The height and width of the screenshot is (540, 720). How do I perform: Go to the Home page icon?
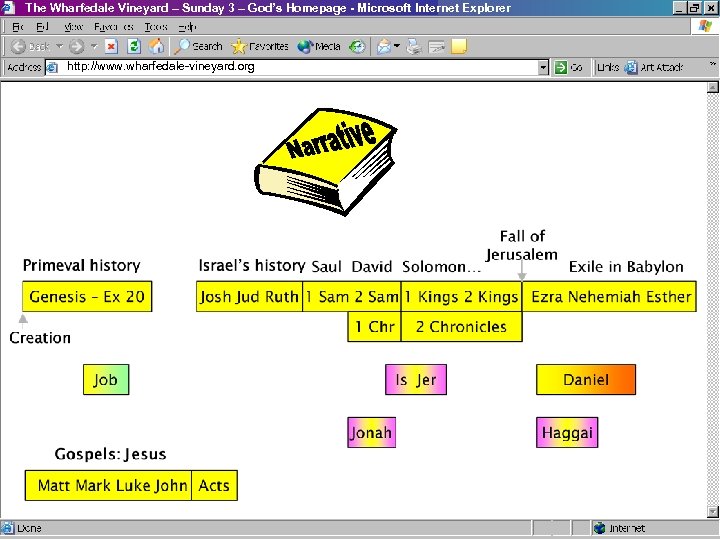point(156,46)
